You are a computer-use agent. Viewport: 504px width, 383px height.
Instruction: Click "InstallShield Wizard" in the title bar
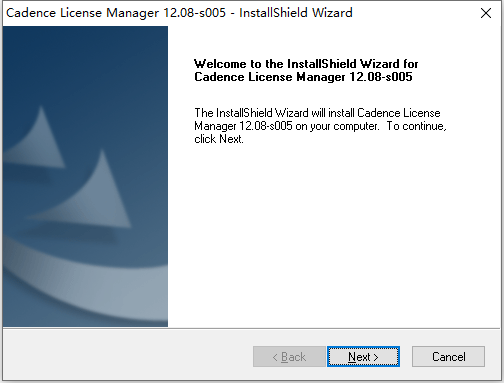[x=296, y=13]
